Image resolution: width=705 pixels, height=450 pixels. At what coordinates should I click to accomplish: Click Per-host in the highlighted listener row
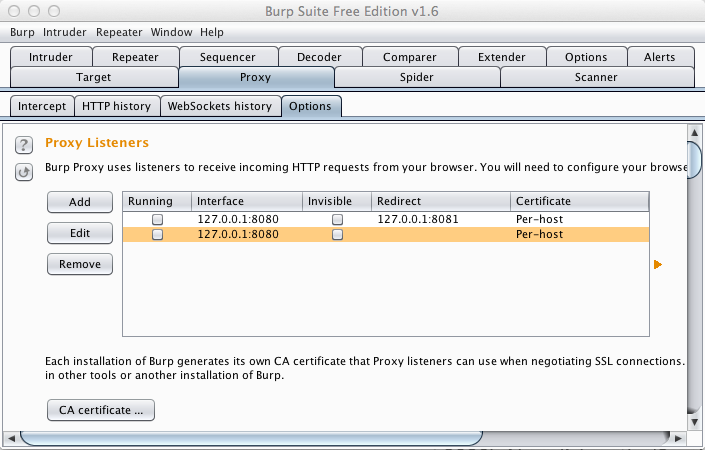coord(539,235)
